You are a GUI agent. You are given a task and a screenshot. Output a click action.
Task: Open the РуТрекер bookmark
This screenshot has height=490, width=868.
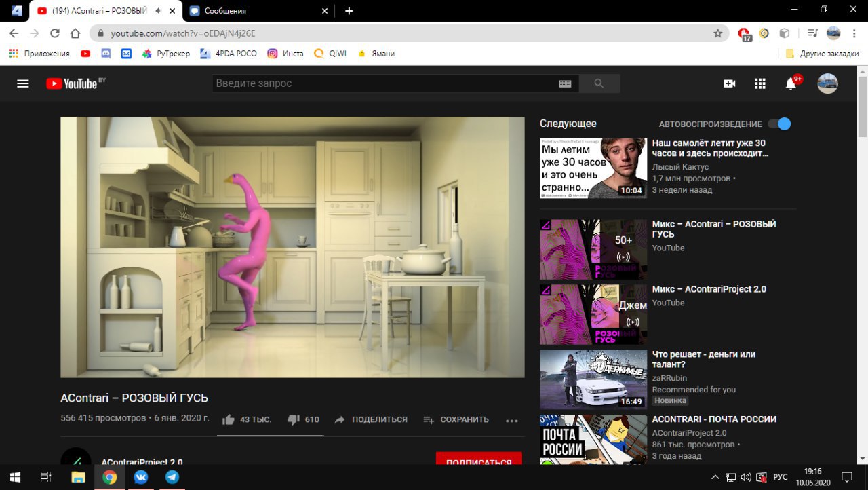165,54
